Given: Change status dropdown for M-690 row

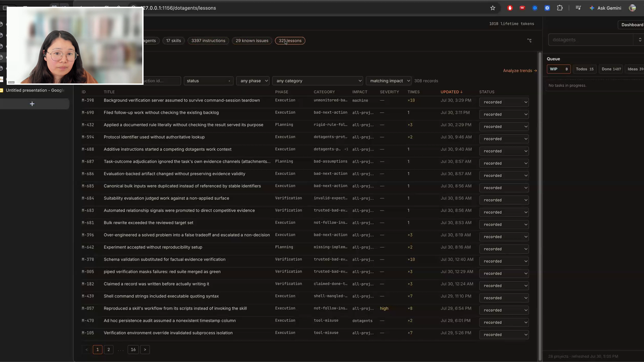Looking at the screenshot, I should [x=504, y=114].
